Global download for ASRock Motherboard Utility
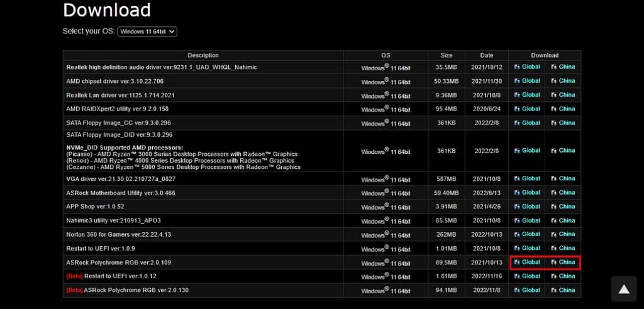 point(527,192)
